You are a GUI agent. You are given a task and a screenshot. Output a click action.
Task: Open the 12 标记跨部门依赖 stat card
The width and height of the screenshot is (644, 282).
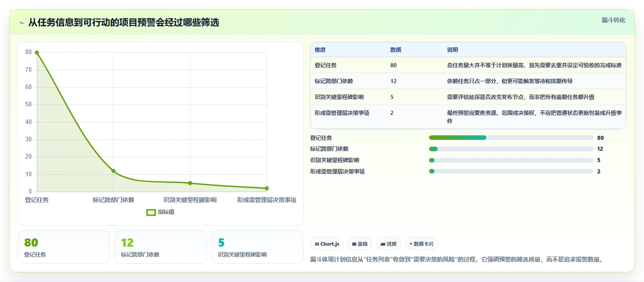tap(160, 247)
